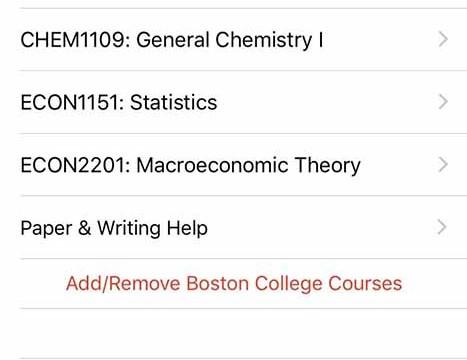Tap the disclosure arrow for Paper & Writing Help
The width and height of the screenshot is (467, 360).
click(442, 227)
